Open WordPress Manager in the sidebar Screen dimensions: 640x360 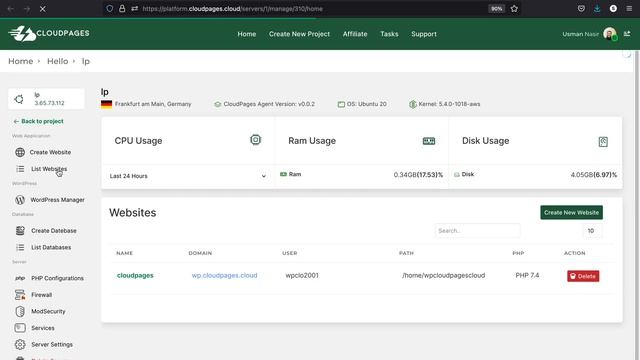58,200
